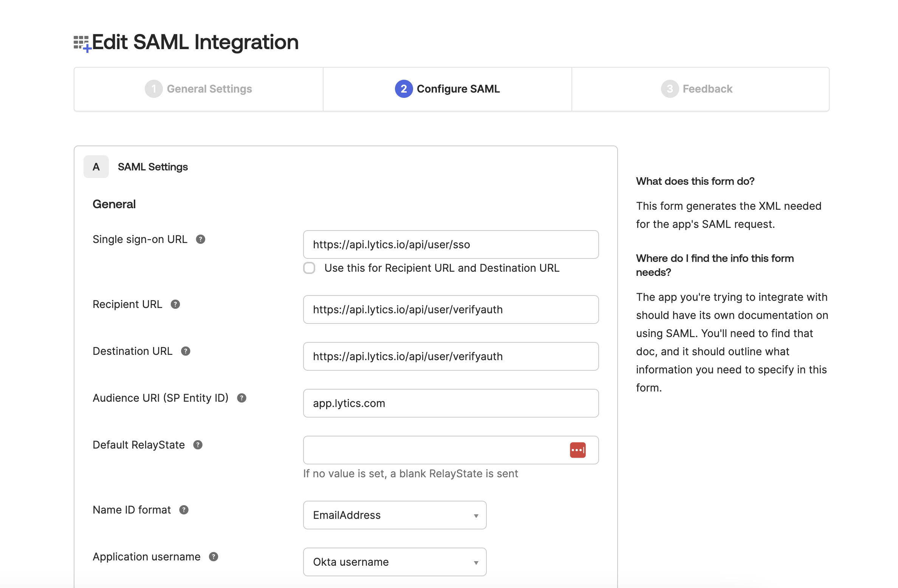Viewport: 898px width, 588px height.
Task: Click the section A badge
Action: click(x=96, y=167)
